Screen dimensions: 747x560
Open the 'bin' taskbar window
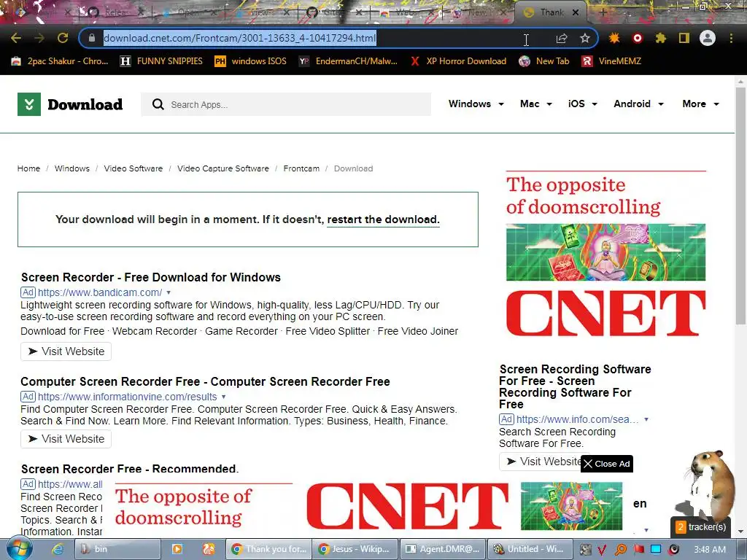[x=117, y=549]
